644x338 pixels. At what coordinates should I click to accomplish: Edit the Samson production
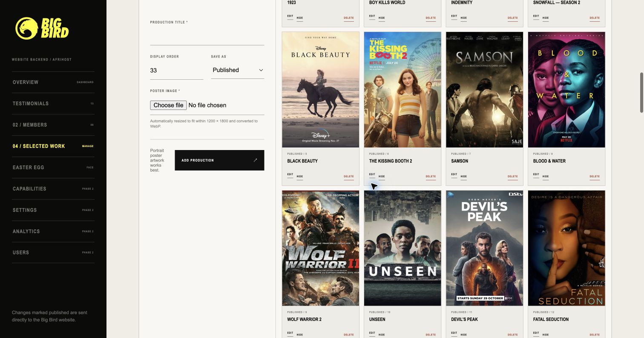coord(454,174)
